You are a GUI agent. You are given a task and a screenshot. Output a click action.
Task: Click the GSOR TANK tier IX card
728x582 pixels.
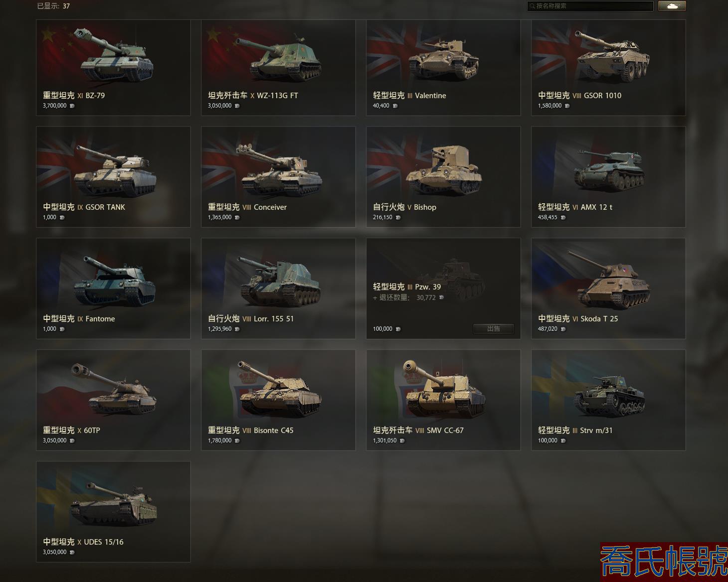[x=113, y=177]
